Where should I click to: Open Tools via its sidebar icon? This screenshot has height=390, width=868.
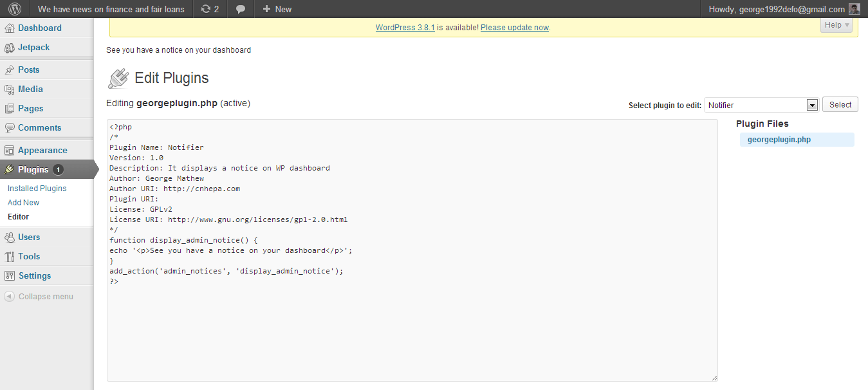pyautogui.click(x=10, y=256)
